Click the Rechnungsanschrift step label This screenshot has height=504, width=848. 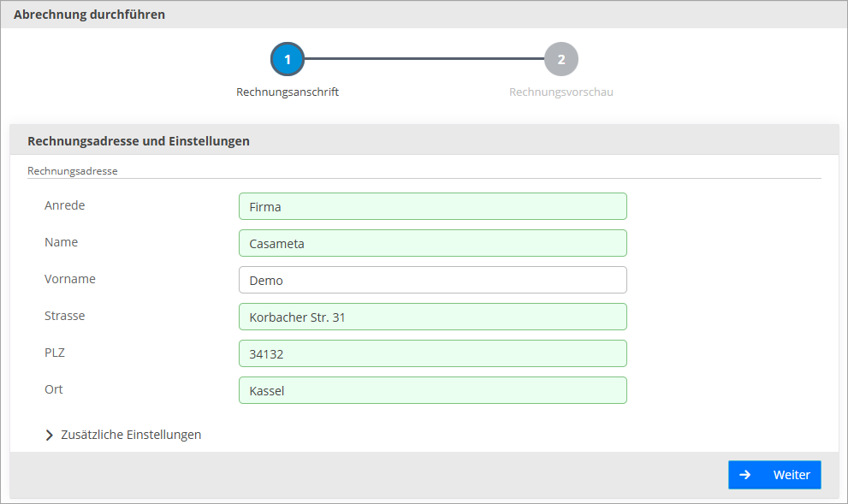pos(288,92)
